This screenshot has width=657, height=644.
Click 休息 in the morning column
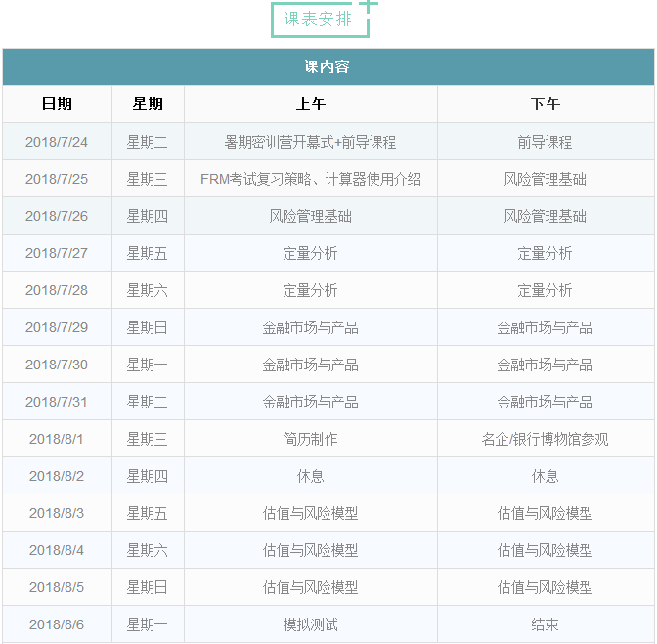pos(310,476)
